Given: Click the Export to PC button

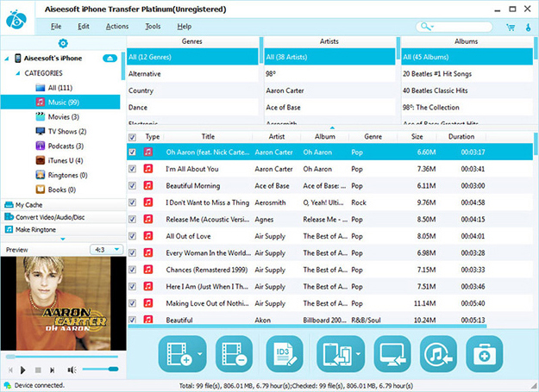Looking at the screenshot, I should [x=392, y=354].
